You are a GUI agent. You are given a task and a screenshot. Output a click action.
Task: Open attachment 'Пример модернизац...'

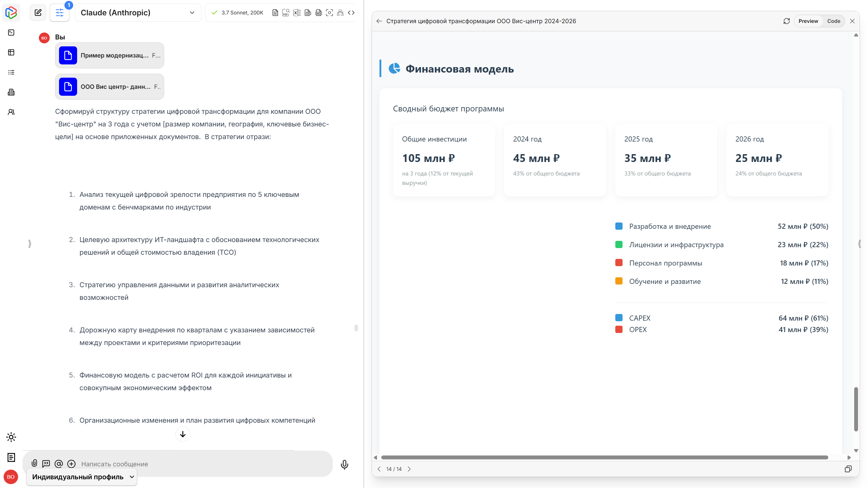click(110, 55)
